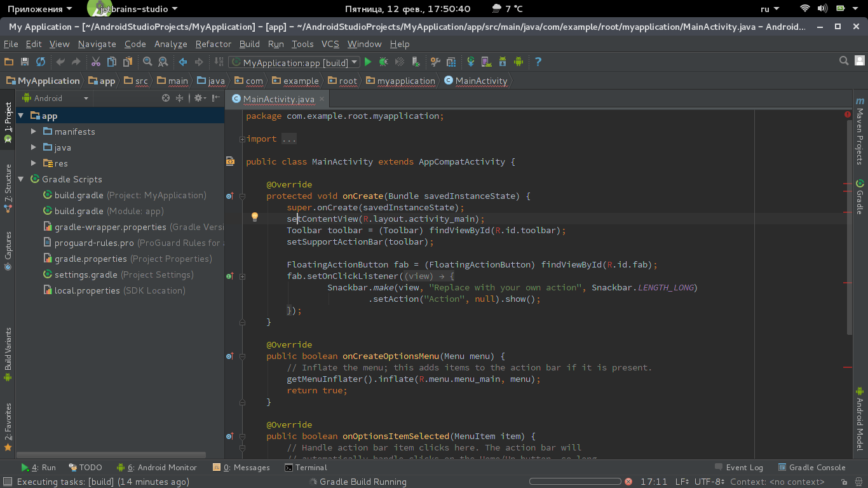Open the SDK Manager icon

coord(503,62)
